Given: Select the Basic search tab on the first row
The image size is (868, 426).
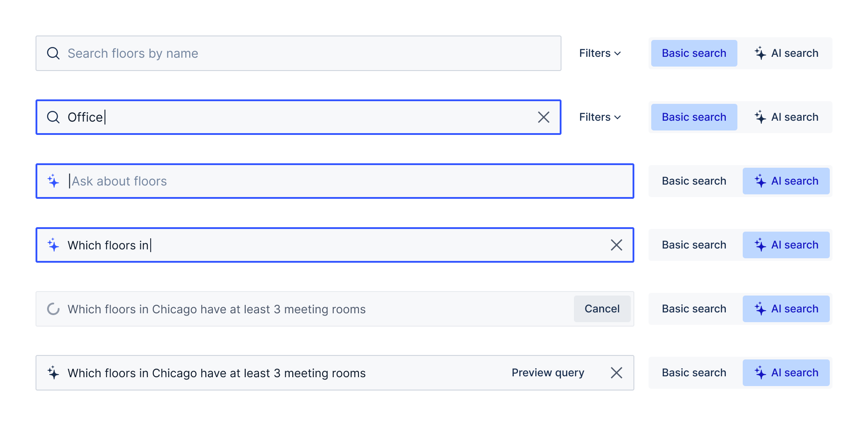Looking at the screenshot, I should [693, 53].
